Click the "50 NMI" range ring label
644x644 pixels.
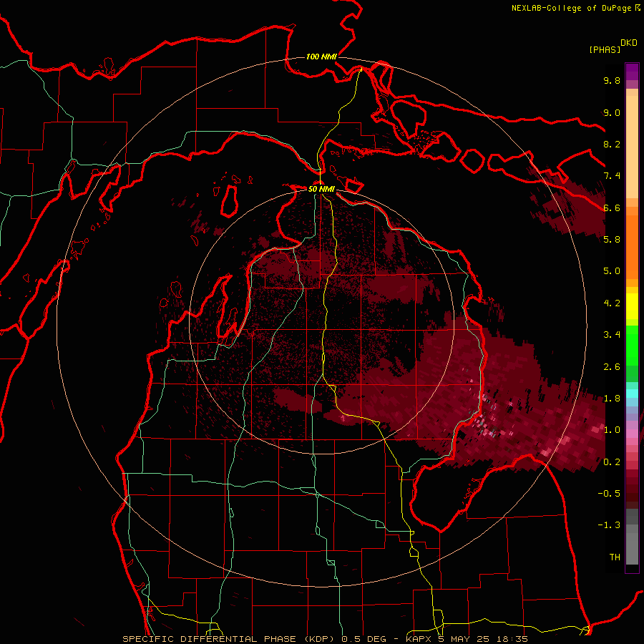[x=321, y=189]
